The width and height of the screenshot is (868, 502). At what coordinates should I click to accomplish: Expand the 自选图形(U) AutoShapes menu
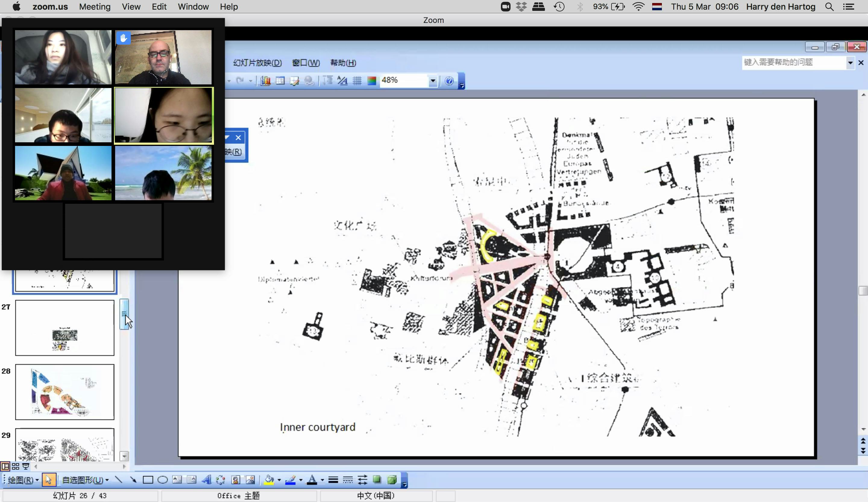(x=85, y=480)
